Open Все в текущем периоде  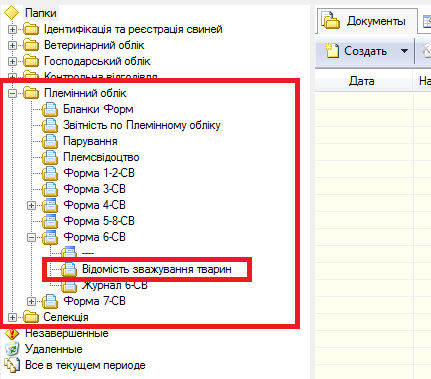pos(85,365)
